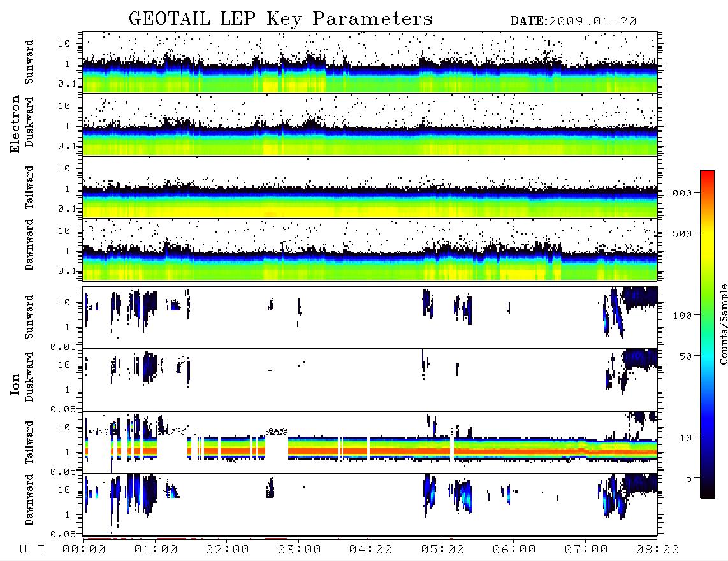Click the 0.05 tick on Ion Sunward axis
The image size is (728, 561).
click(62, 346)
